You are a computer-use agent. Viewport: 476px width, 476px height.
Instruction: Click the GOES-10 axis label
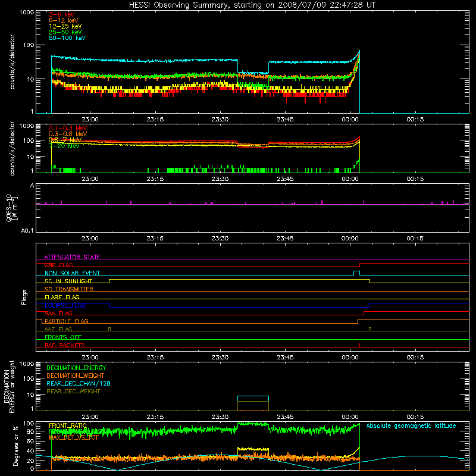point(9,208)
